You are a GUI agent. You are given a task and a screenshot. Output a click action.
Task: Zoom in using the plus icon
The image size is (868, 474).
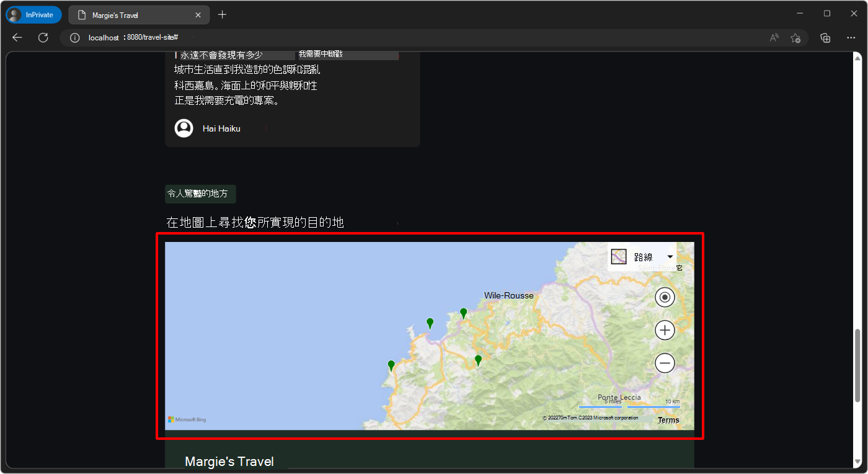(665, 329)
